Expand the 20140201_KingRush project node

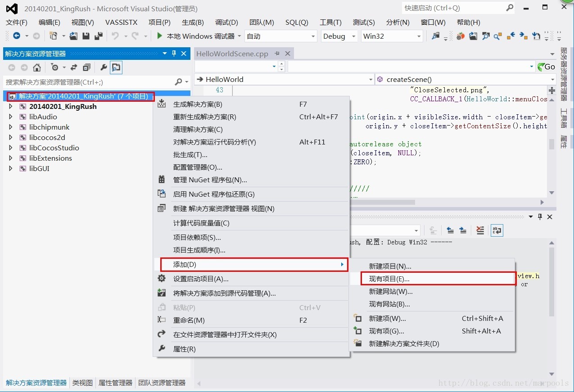(11, 107)
